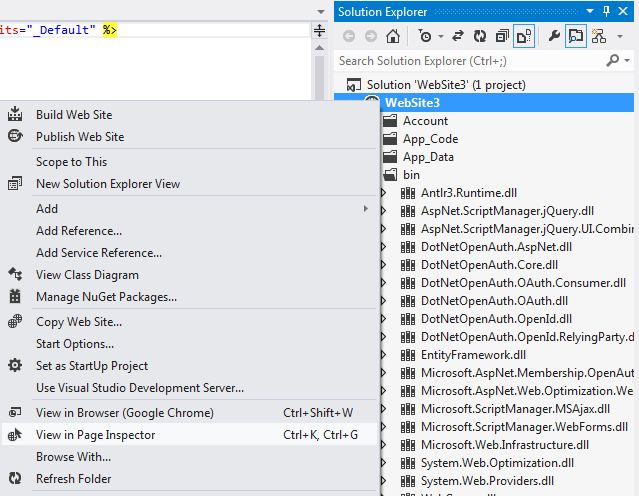Screen dimensions: 639x496
Task: Open Solution Explorer window position dropdown
Action: (x=590, y=11)
